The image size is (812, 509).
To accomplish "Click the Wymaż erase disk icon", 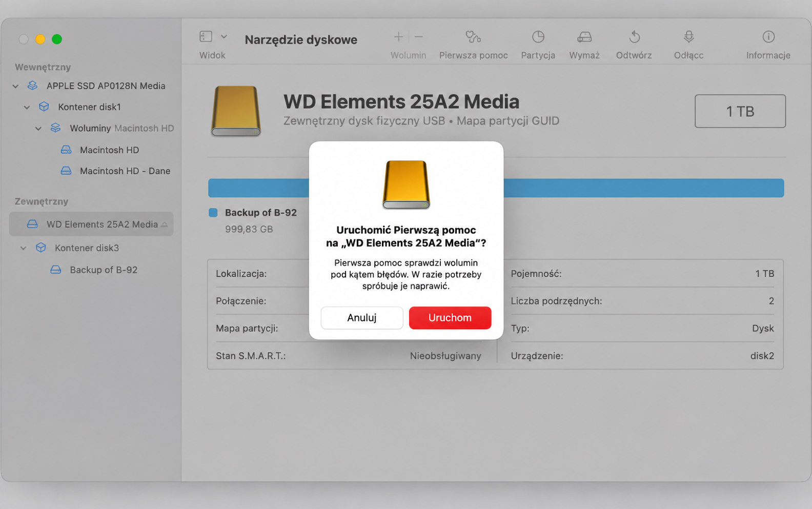I will [584, 37].
